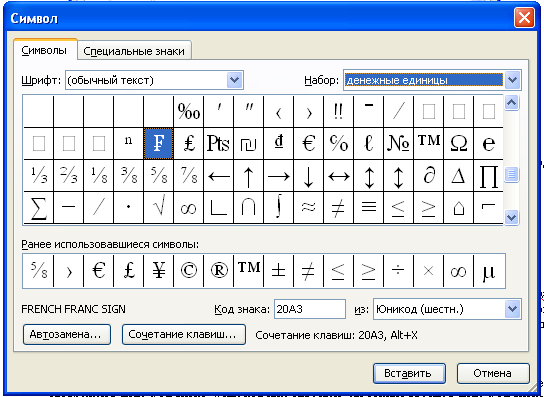Switch to the Символы tab
544x397 pixels.
pyautogui.click(x=44, y=51)
